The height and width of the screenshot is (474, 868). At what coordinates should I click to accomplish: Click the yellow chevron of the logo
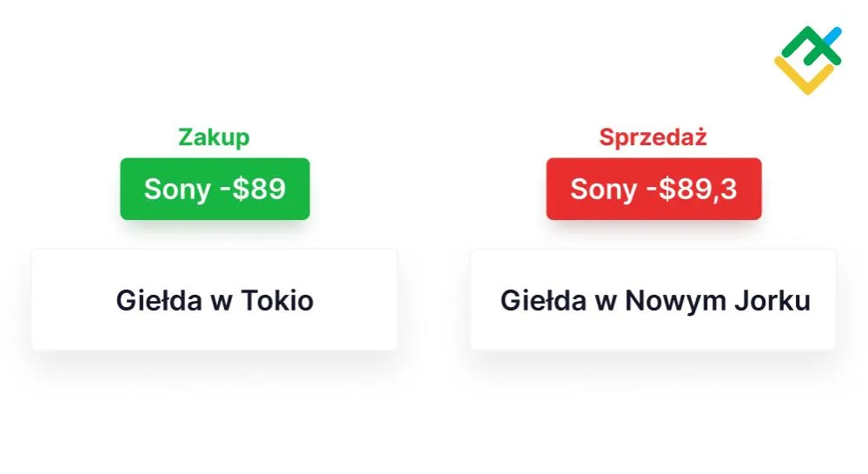(x=804, y=77)
